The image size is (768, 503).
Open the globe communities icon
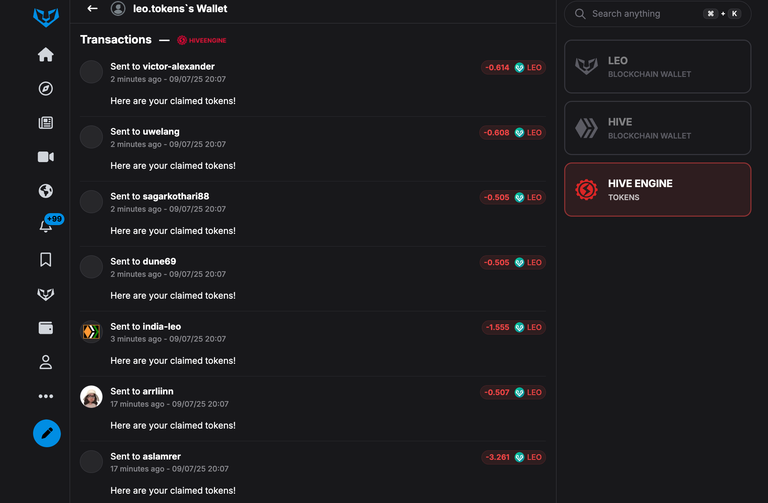coord(46,191)
